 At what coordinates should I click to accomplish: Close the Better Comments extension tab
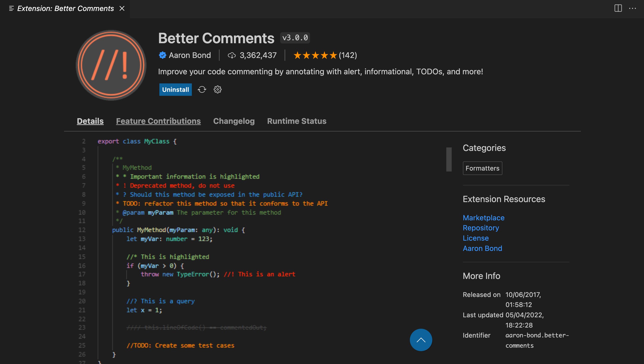(x=122, y=8)
